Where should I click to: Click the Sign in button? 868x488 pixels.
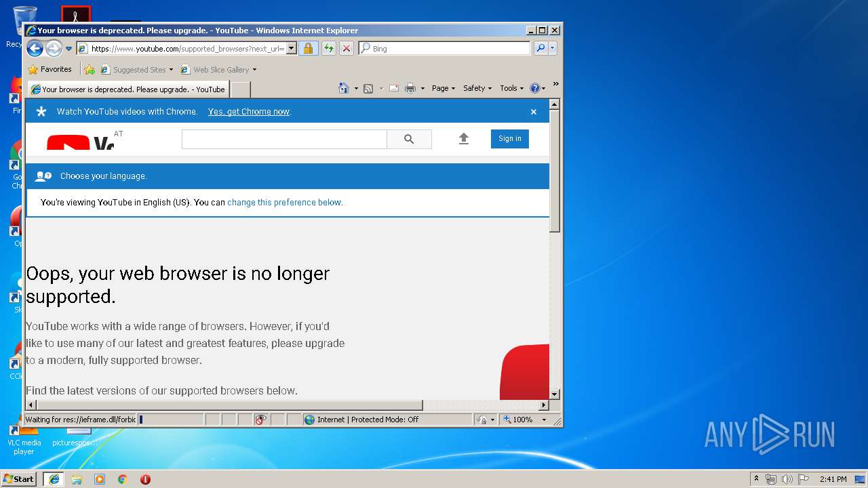(510, 139)
